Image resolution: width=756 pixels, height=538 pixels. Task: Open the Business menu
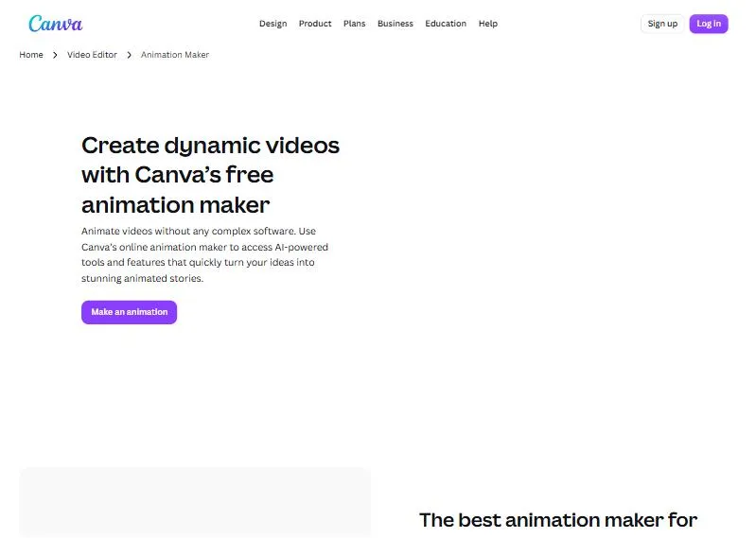tap(396, 24)
